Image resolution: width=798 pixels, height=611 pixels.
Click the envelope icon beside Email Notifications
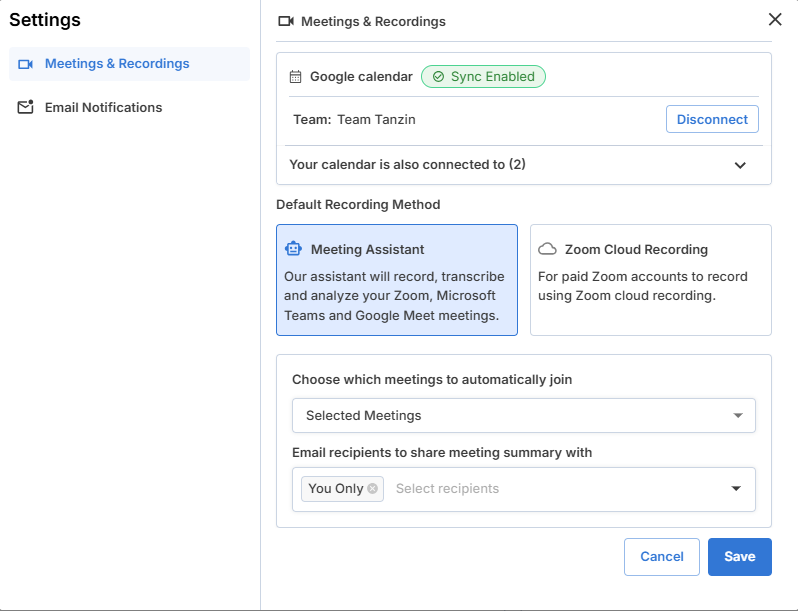coord(25,107)
